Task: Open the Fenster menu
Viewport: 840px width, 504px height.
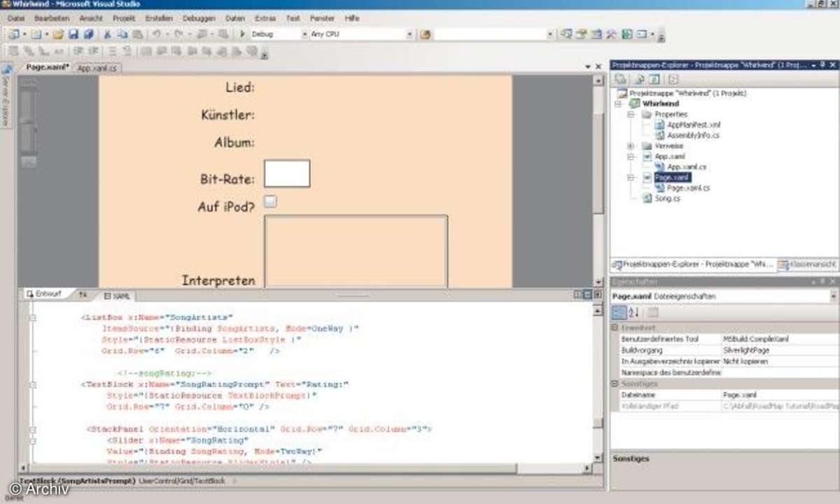Action: click(x=322, y=17)
